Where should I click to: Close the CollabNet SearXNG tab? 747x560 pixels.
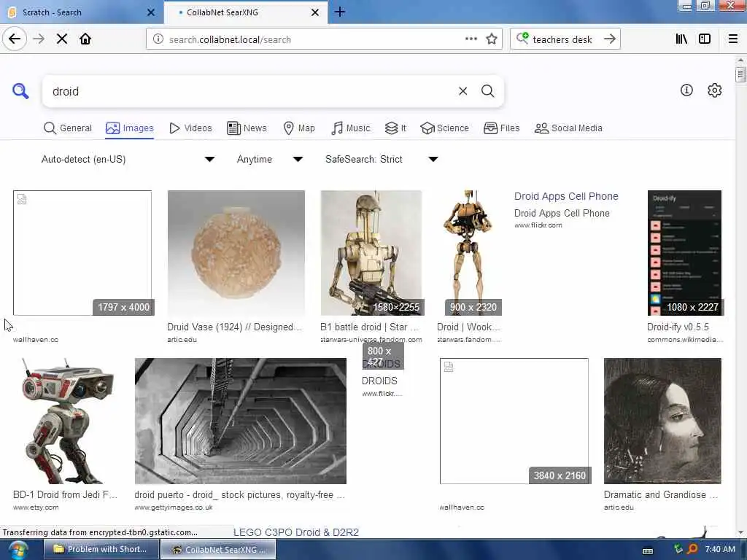point(315,12)
